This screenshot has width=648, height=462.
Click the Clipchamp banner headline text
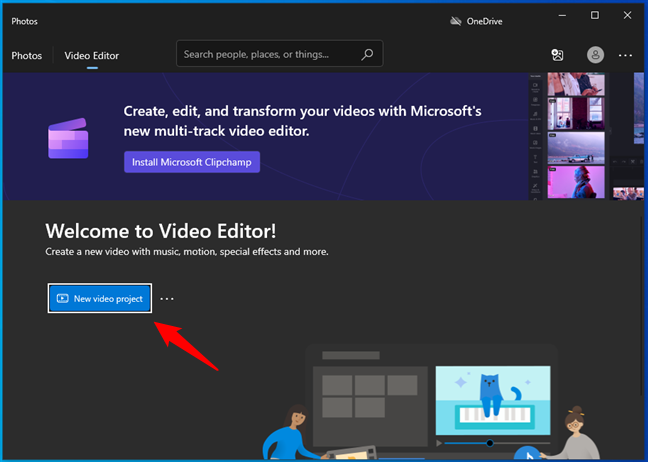[x=303, y=121]
